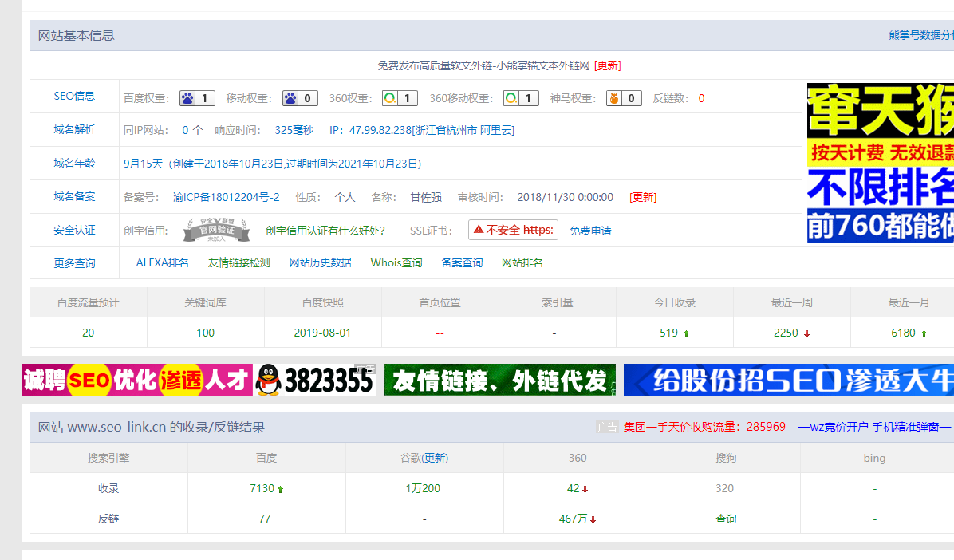Click the mobile weight paw badge
This screenshot has width=954, height=560.
[x=300, y=98]
